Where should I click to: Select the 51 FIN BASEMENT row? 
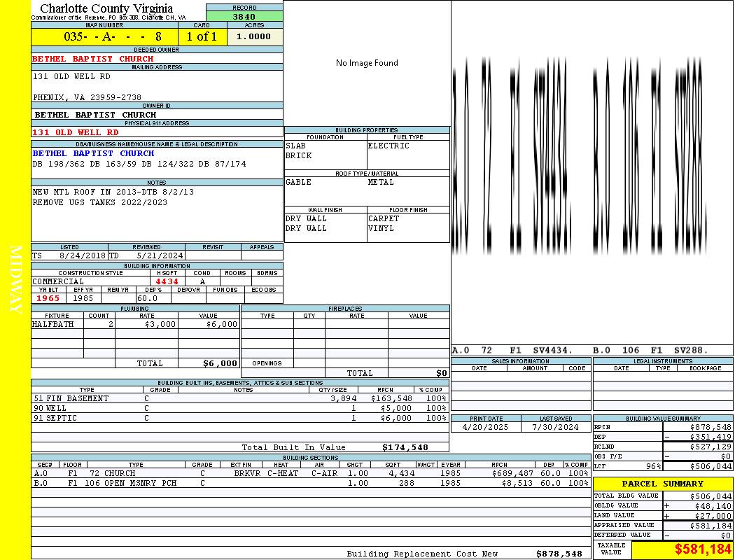[x=239, y=398]
